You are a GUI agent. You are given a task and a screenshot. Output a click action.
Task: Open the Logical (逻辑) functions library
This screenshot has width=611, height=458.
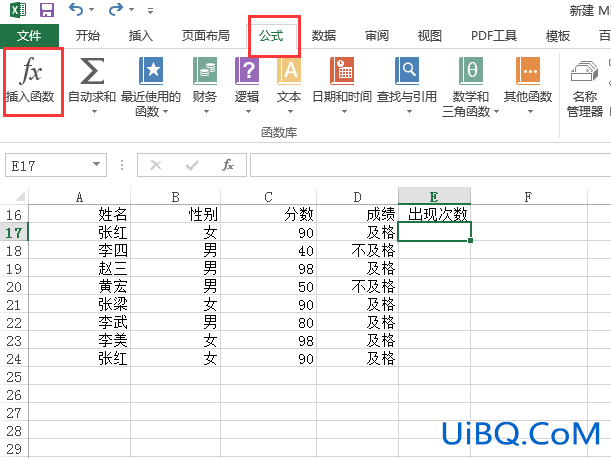pos(247,87)
